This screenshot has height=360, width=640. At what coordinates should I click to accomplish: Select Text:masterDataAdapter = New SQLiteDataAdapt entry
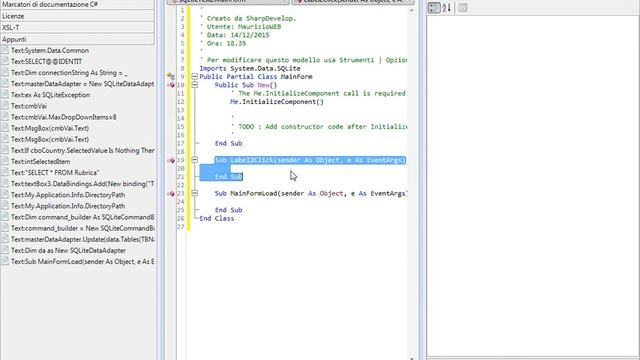[x=82, y=84]
